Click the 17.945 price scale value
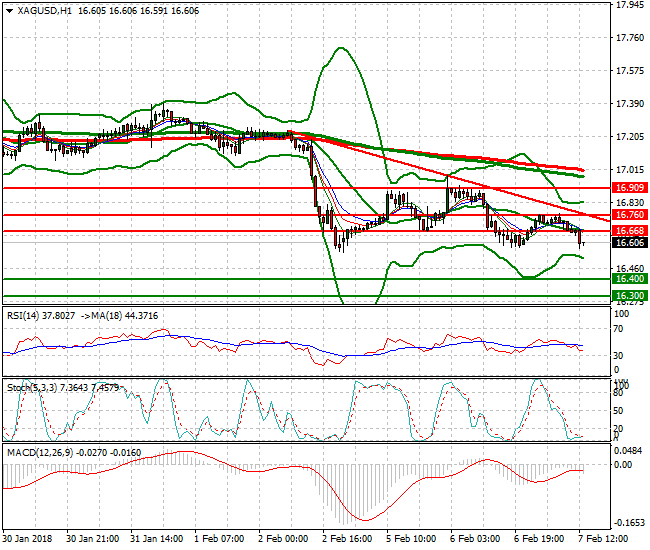The height and width of the screenshot is (550, 650). pos(630,5)
